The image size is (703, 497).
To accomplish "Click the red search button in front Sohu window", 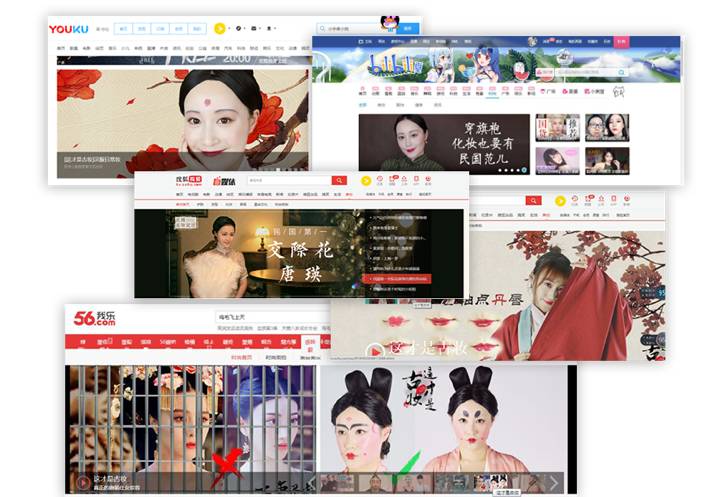I will pos(339,180).
